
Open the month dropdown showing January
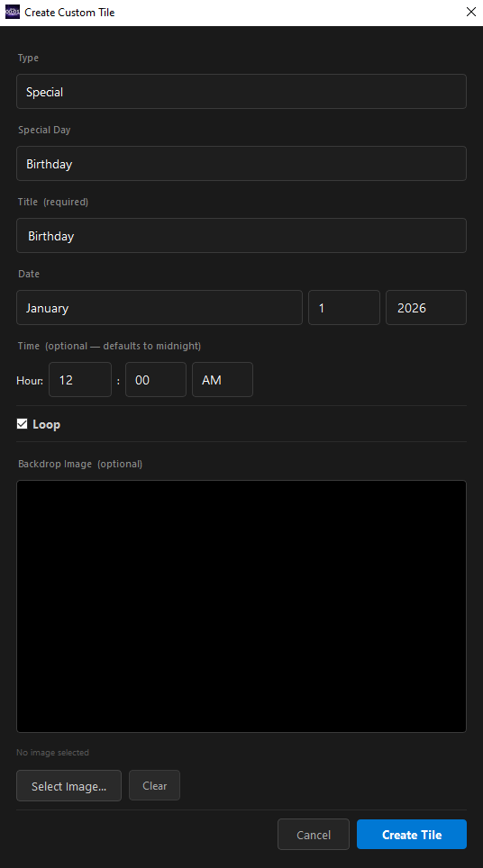coord(159,307)
